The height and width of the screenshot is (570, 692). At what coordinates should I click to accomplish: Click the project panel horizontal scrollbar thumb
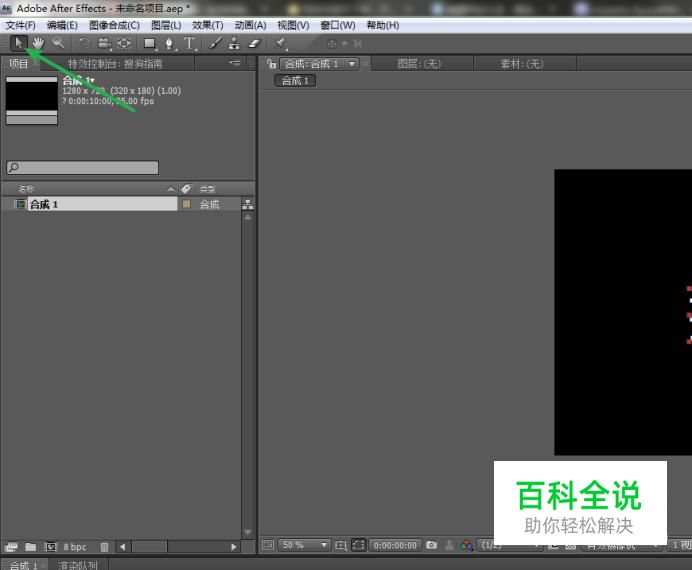pyautogui.click(x=150, y=547)
